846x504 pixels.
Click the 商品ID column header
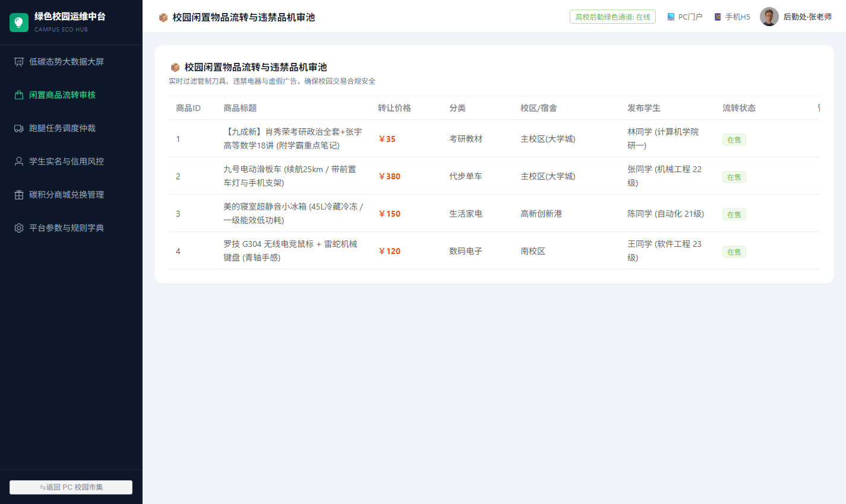(188, 108)
